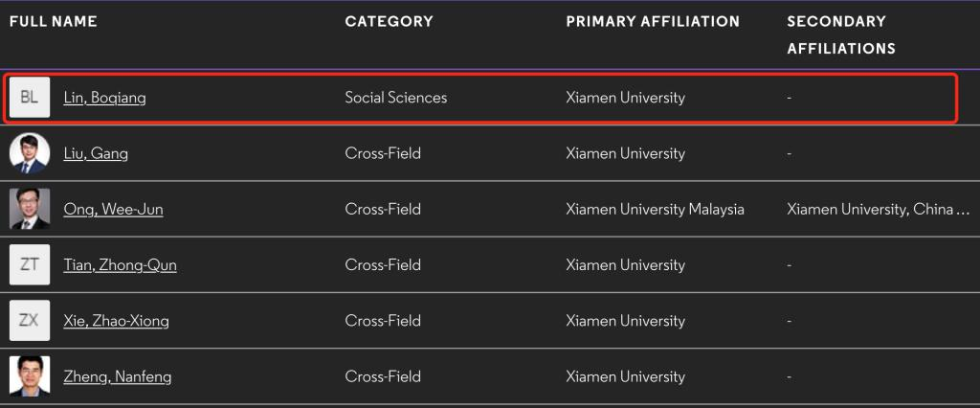This screenshot has height=408, width=980.
Task: Open the Lin, Boqiang profile link
Action: [104, 98]
